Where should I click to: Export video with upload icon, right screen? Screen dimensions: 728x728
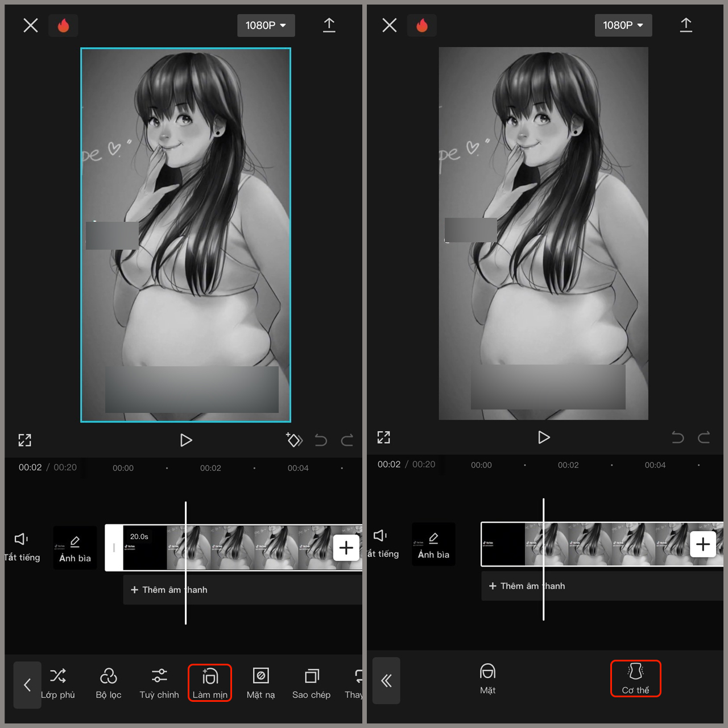[x=686, y=25]
